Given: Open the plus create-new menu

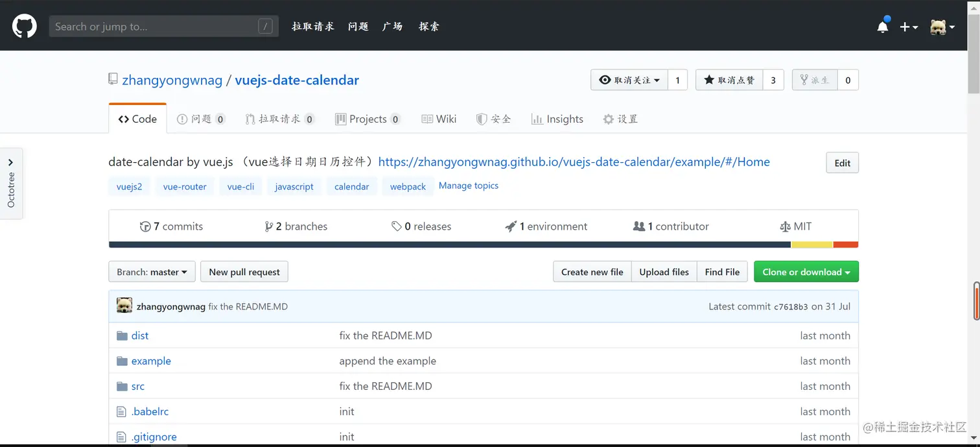Looking at the screenshot, I should tap(909, 27).
